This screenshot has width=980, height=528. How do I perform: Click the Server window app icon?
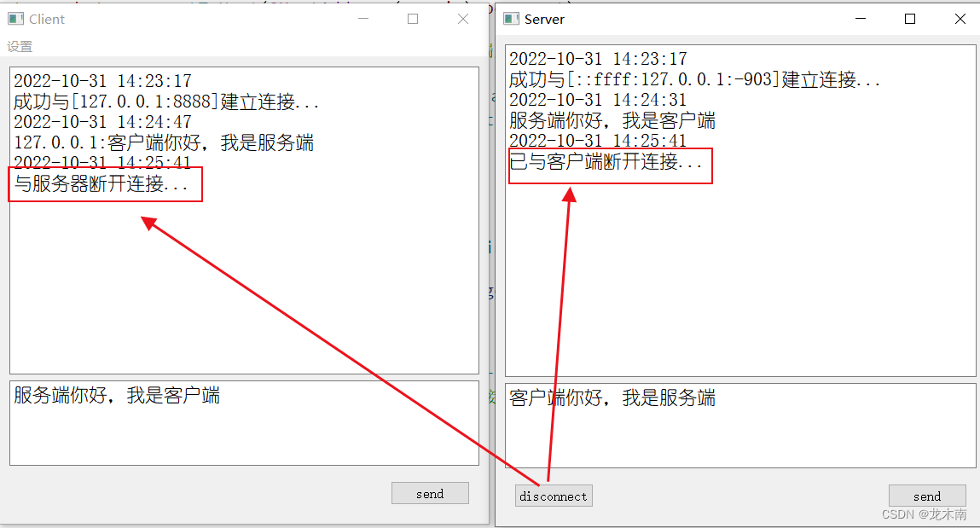[x=511, y=19]
